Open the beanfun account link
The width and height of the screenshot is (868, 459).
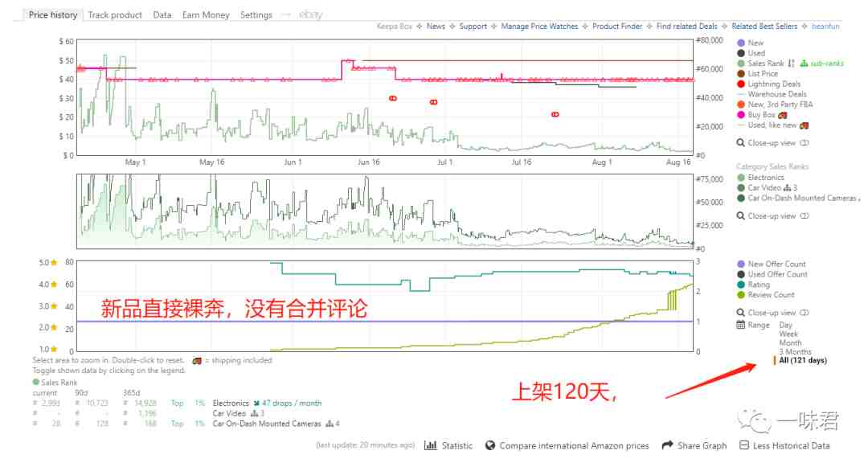(825, 26)
